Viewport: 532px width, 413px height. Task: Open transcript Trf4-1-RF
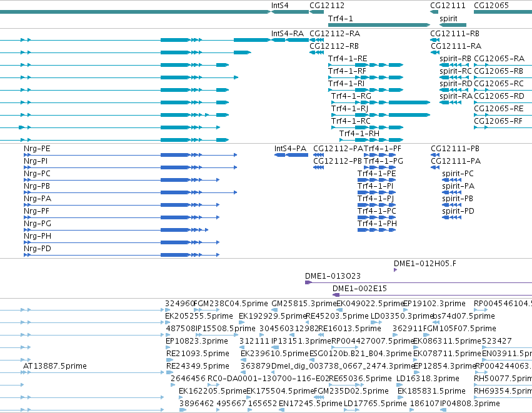pos(347,71)
